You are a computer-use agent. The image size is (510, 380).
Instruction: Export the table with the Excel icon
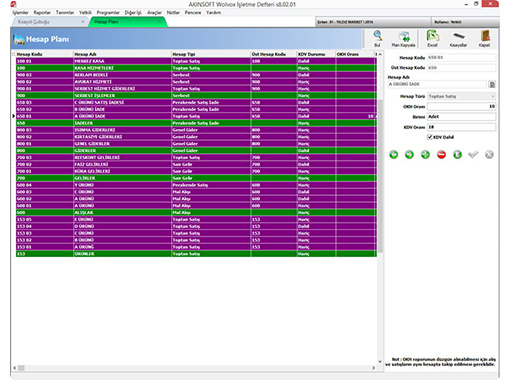click(432, 39)
